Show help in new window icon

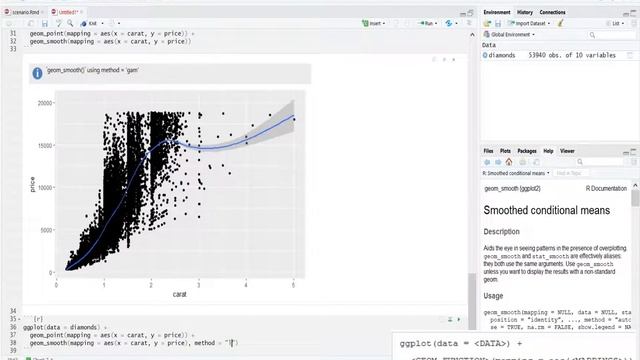coord(536,162)
